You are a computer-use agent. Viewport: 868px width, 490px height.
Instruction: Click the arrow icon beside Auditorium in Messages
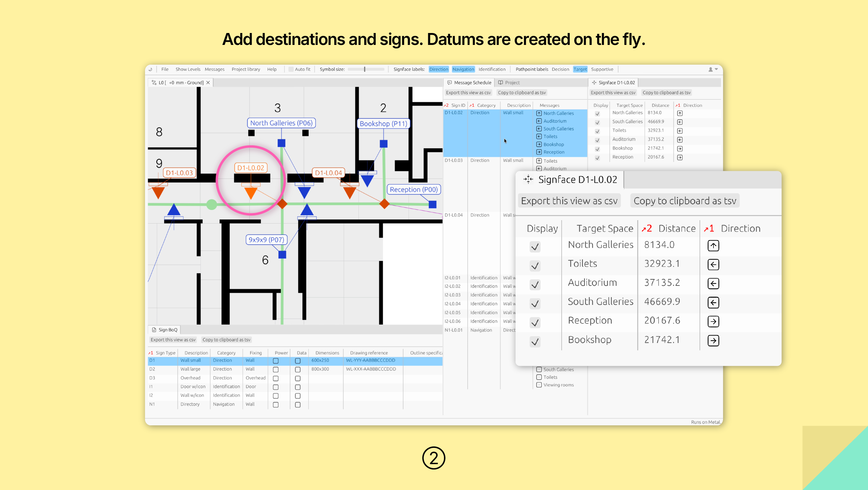coord(539,121)
